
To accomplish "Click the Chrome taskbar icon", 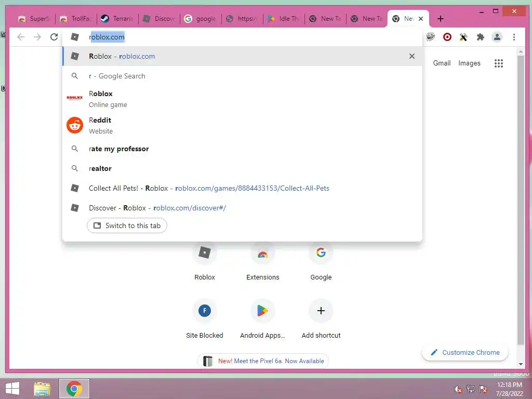I will (x=74, y=389).
